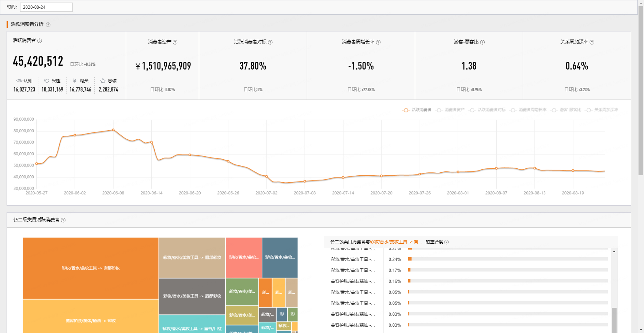Select the 面部彩妆 treemap tile
Screen dimensions: 644x333
[91, 268]
